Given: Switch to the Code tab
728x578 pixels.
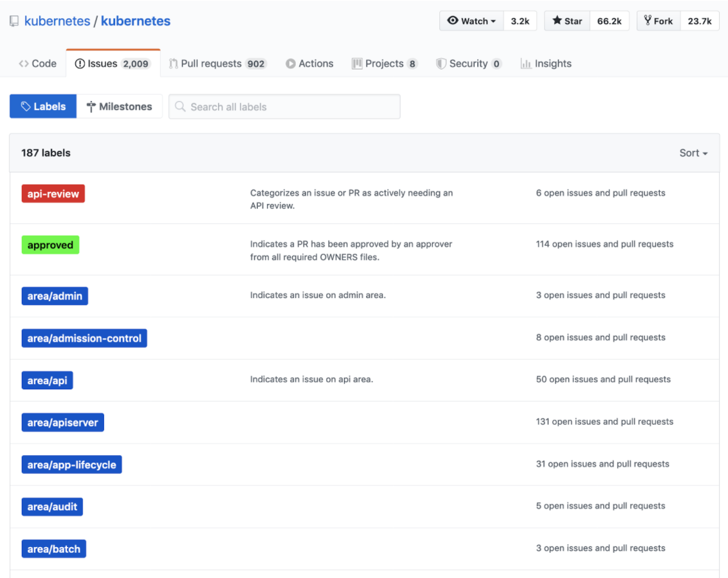Looking at the screenshot, I should [x=37, y=64].
